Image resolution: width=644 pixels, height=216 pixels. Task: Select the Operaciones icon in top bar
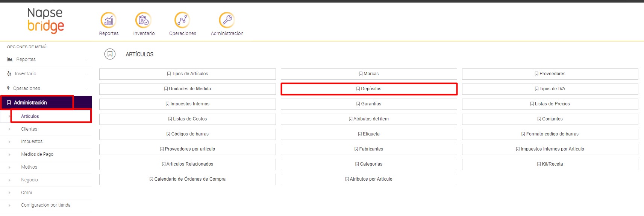point(182,20)
